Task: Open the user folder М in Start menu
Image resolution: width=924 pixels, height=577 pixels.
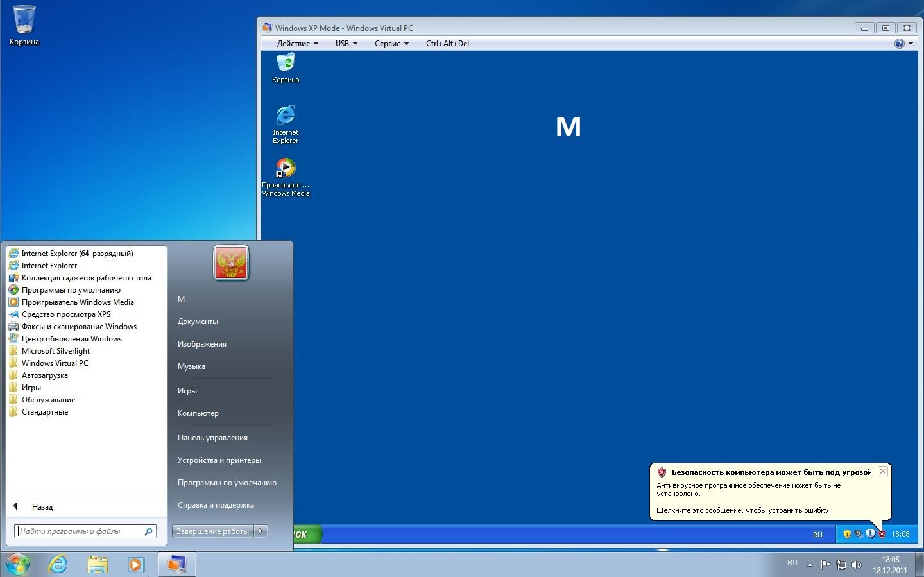Action: 182,299
